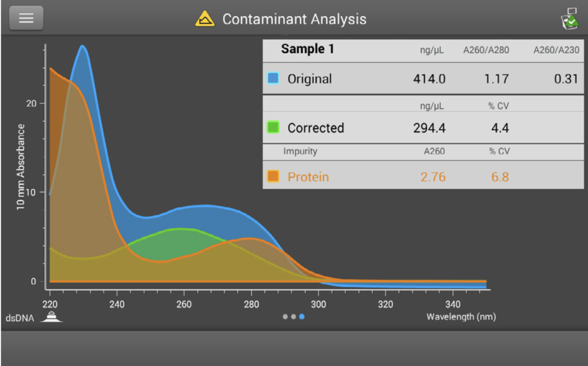Click the Protein impurity label
This screenshot has height=366, width=588.
tap(308, 177)
